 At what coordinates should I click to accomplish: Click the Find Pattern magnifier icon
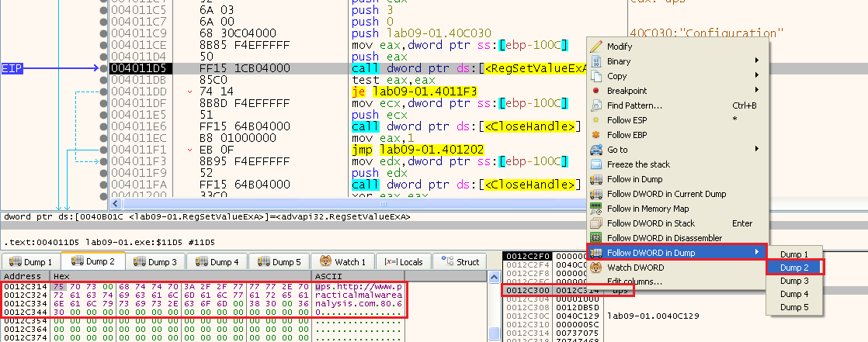(596, 105)
